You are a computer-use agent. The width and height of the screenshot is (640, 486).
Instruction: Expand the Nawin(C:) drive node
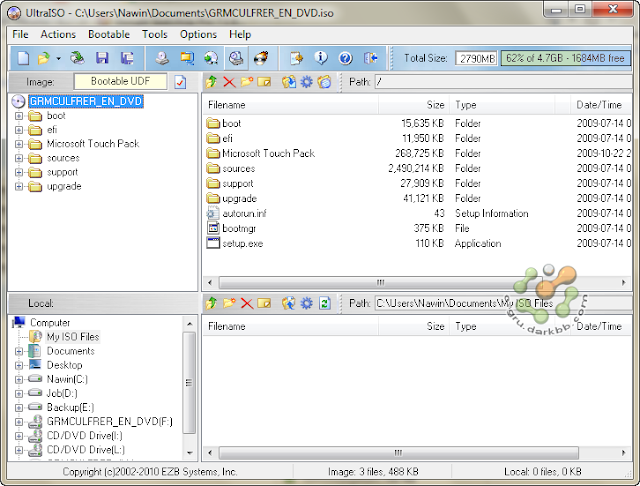pos(19,379)
